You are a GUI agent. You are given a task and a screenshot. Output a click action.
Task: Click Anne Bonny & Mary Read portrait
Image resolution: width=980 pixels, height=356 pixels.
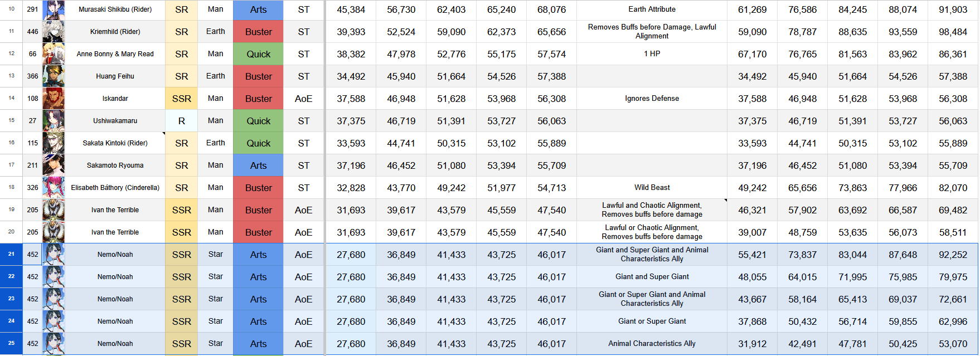point(54,54)
